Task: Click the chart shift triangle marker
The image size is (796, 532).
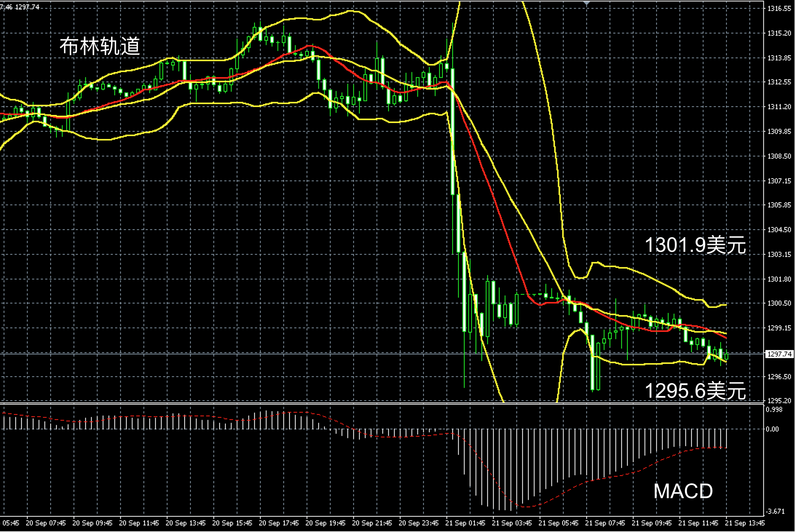Action: pyautogui.click(x=587, y=3)
